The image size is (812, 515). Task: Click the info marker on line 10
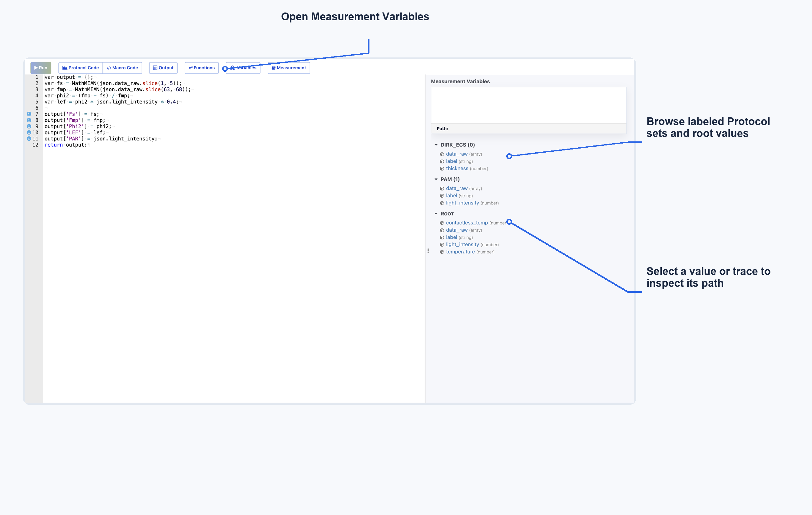tap(29, 132)
